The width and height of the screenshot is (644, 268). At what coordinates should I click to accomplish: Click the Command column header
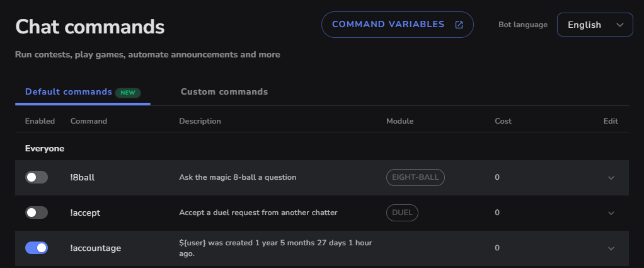89,121
